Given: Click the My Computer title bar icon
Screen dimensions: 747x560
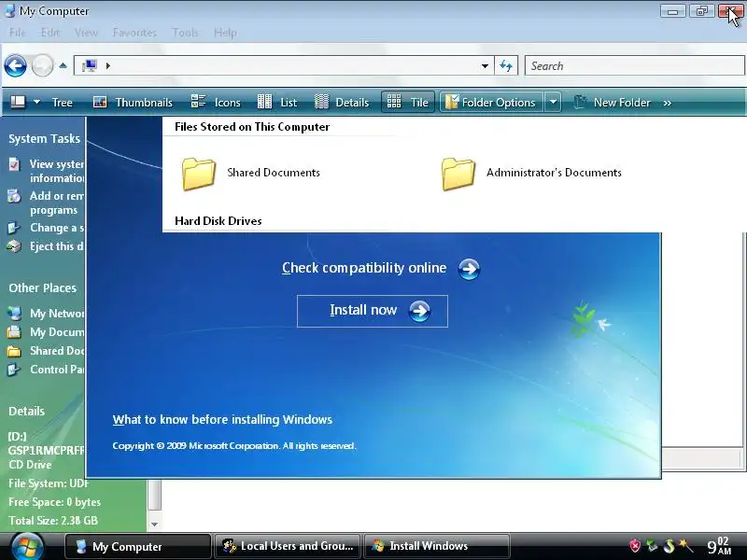Looking at the screenshot, I should coord(10,11).
